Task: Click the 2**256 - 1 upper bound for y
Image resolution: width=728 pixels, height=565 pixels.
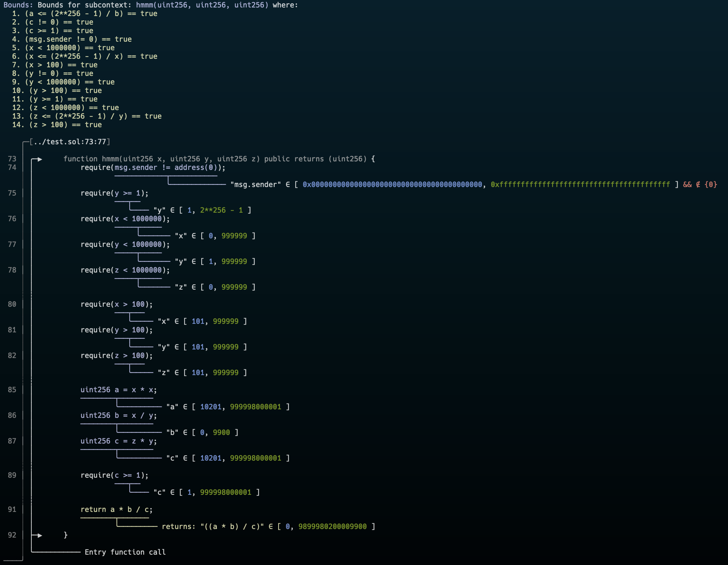Action: point(221,210)
